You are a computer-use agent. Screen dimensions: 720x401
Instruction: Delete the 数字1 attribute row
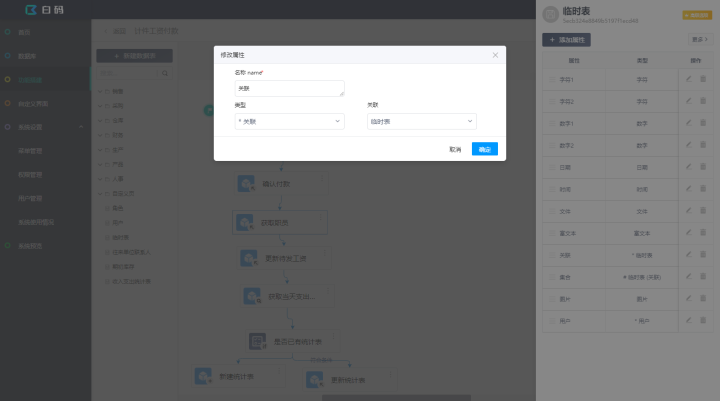[703, 123]
